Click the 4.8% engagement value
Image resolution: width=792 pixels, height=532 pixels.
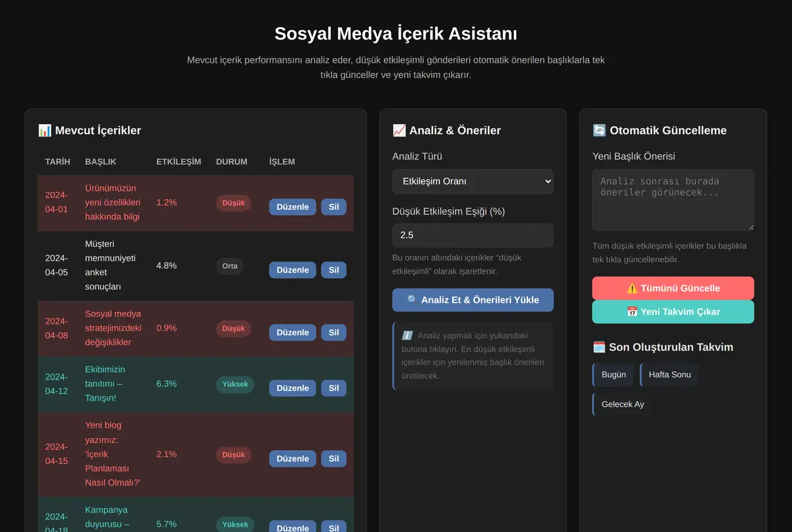click(166, 265)
